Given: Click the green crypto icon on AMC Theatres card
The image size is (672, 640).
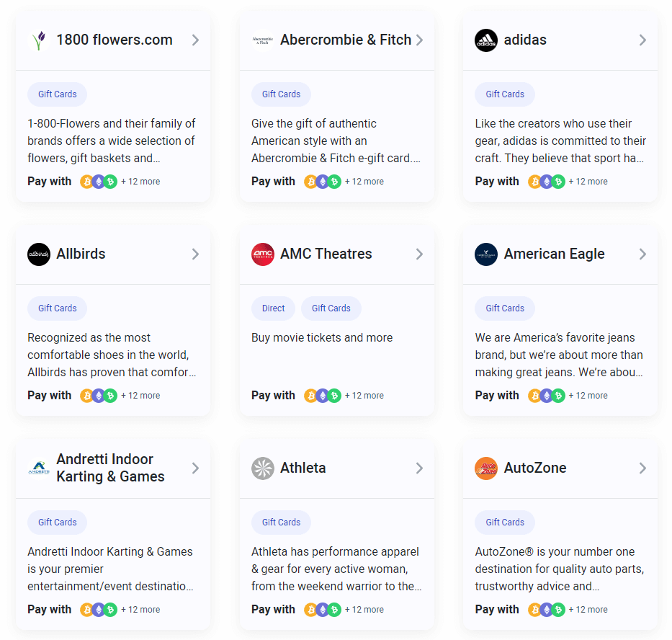Looking at the screenshot, I should (x=335, y=396).
